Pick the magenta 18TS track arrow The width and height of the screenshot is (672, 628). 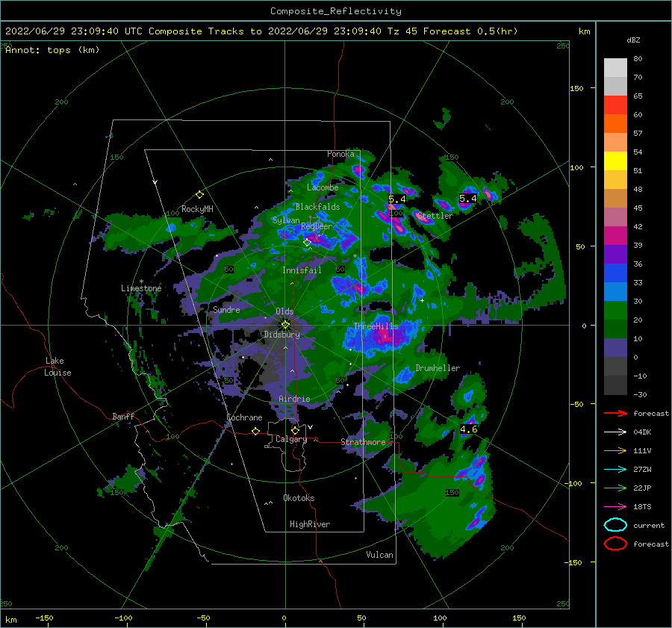(x=615, y=506)
